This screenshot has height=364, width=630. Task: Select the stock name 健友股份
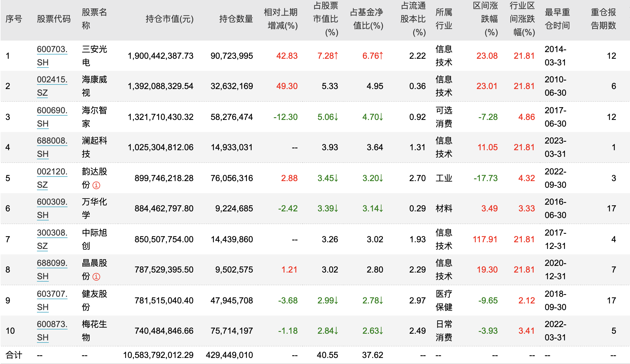coord(94,300)
